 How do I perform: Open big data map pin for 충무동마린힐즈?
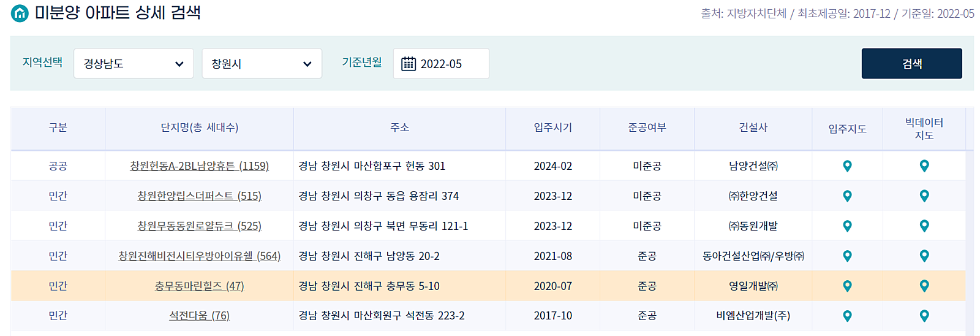tap(924, 286)
